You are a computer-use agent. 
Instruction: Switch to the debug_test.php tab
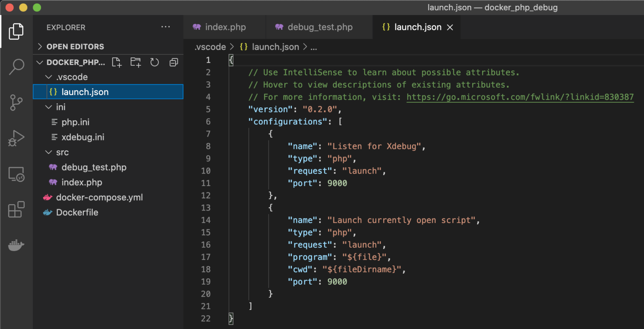point(319,27)
